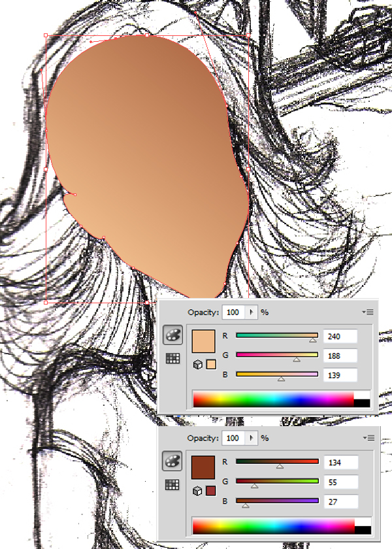Click top-left bounding box handle of face shape
Screen dimensions: 392x549
46,35
